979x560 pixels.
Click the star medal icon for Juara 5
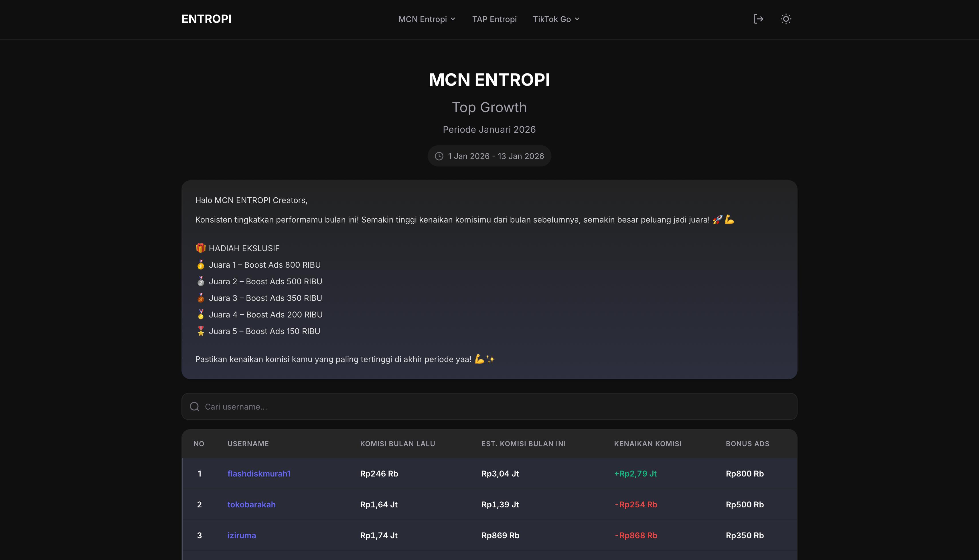pos(200,331)
